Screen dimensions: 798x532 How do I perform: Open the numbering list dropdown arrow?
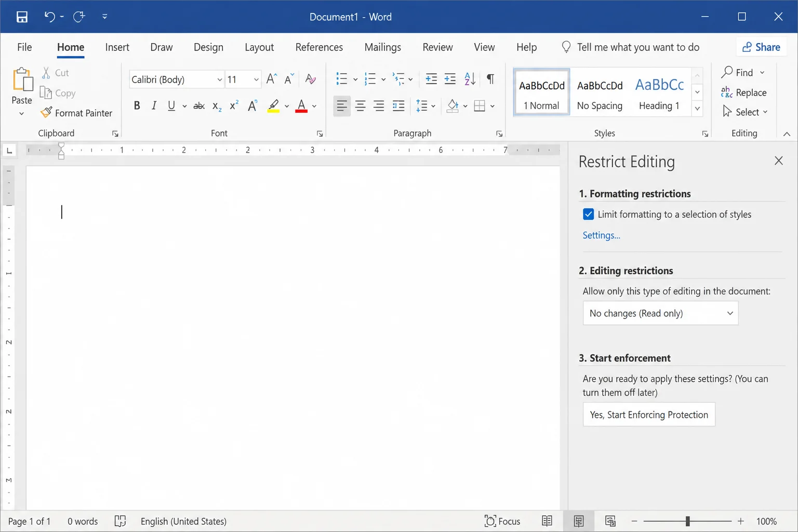pyautogui.click(x=383, y=79)
